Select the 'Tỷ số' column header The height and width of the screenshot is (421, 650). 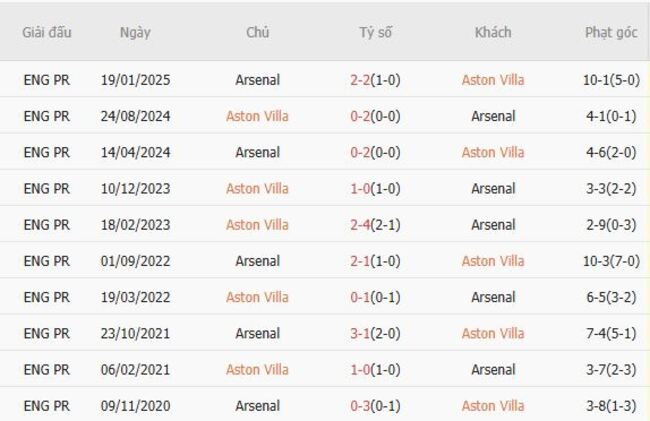(376, 32)
